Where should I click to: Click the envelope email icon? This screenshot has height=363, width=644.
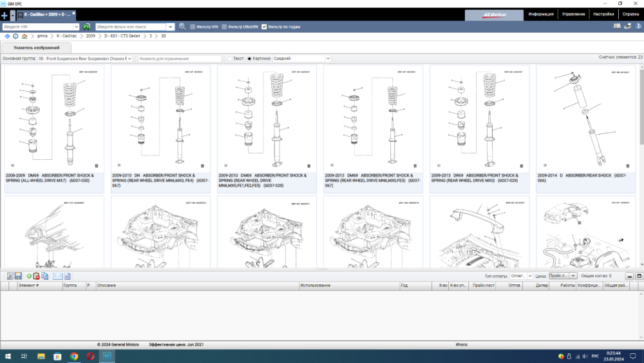57,276
